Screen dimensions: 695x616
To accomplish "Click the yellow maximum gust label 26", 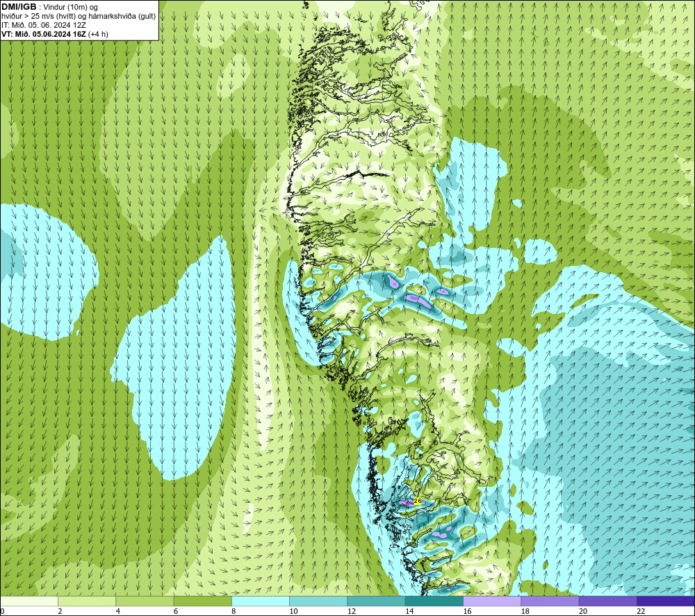I will (x=418, y=501).
